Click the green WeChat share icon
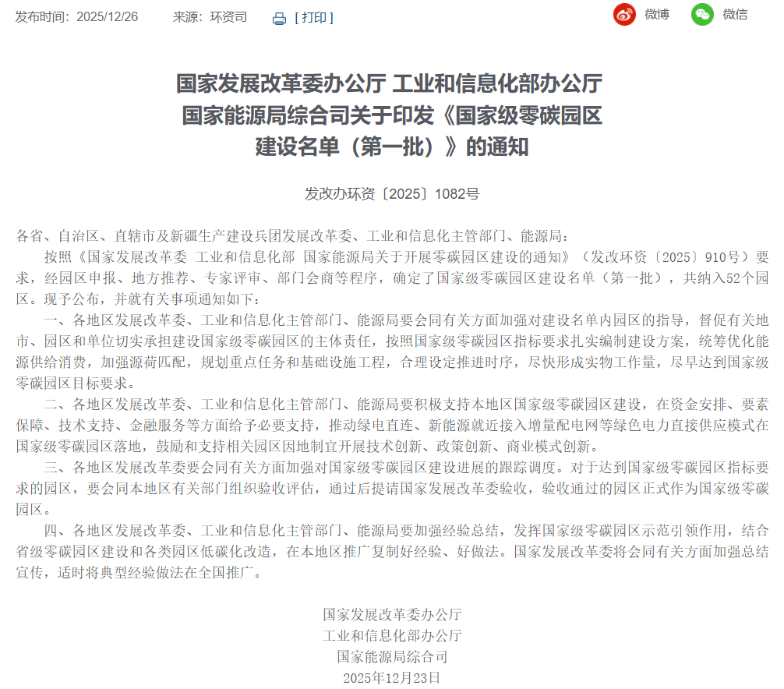784x689 pixels. click(x=702, y=14)
